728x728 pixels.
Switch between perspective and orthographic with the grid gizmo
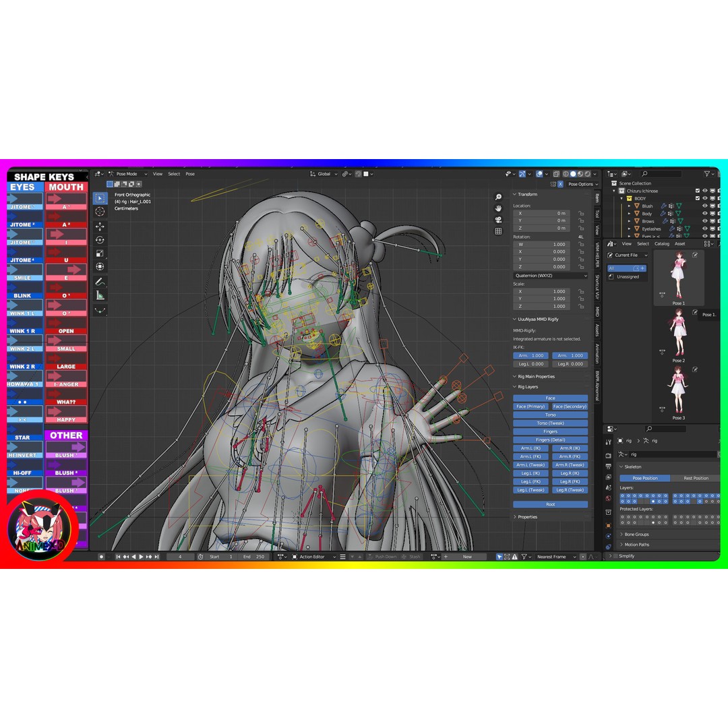(498, 231)
